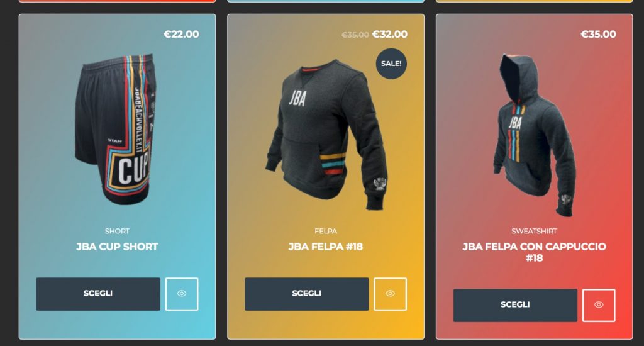Select the FELPA category label

[x=326, y=231]
